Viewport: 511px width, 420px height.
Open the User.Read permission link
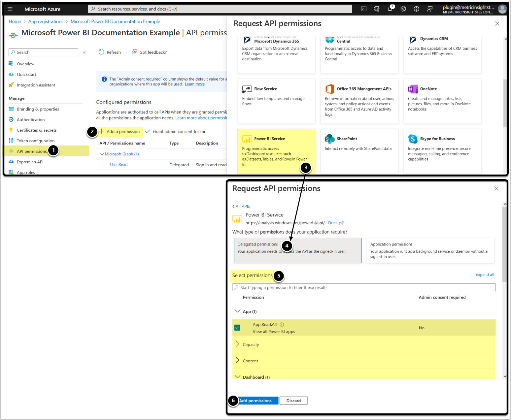119,165
